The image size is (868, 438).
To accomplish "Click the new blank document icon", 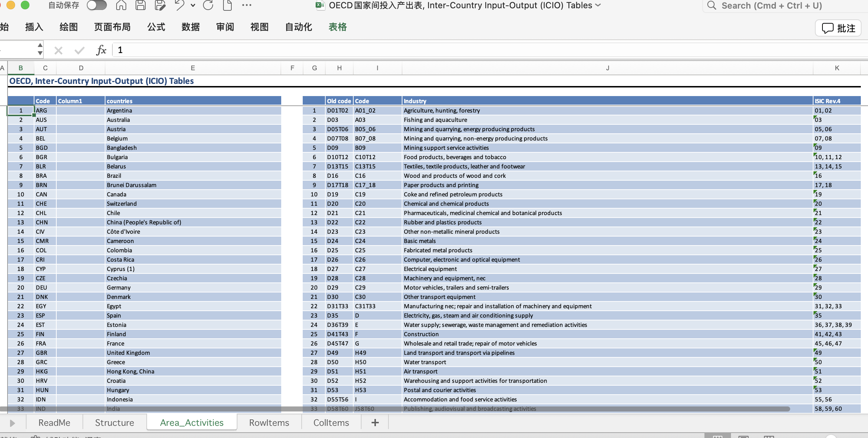I will 227,5.
